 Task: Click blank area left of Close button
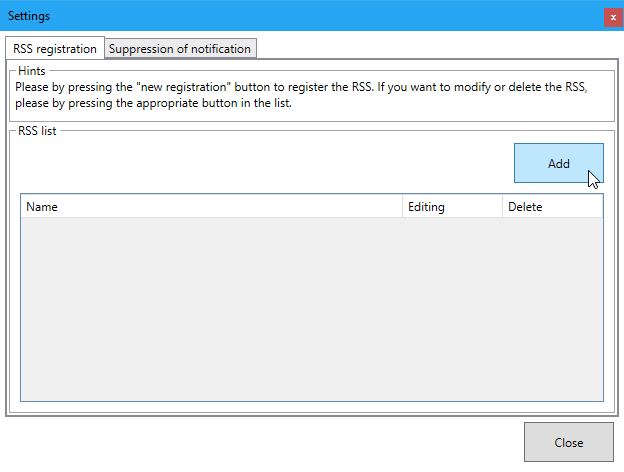pyautogui.click(x=260, y=442)
